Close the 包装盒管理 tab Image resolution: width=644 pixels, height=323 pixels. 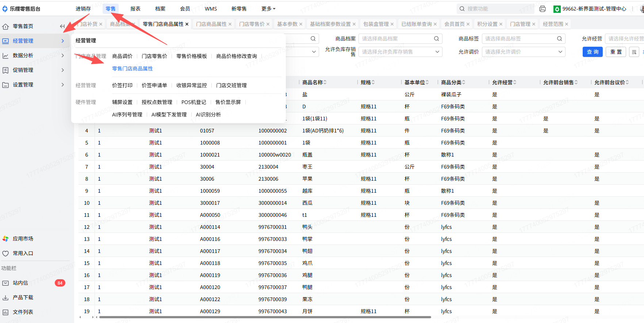(392, 24)
